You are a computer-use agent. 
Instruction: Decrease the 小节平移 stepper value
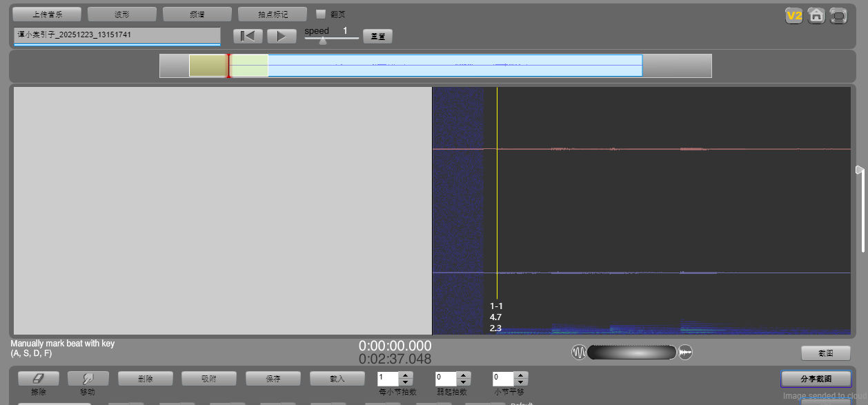point(521,382)
